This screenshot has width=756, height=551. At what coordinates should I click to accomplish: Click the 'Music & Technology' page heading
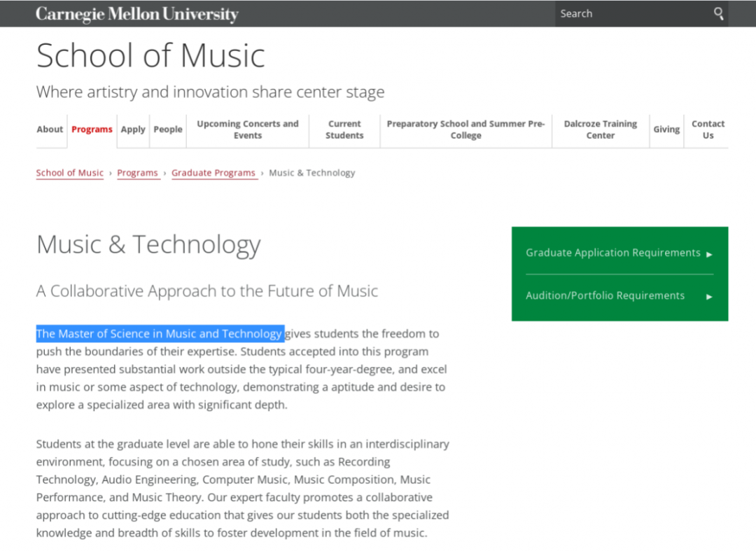(x=148, y=244)
